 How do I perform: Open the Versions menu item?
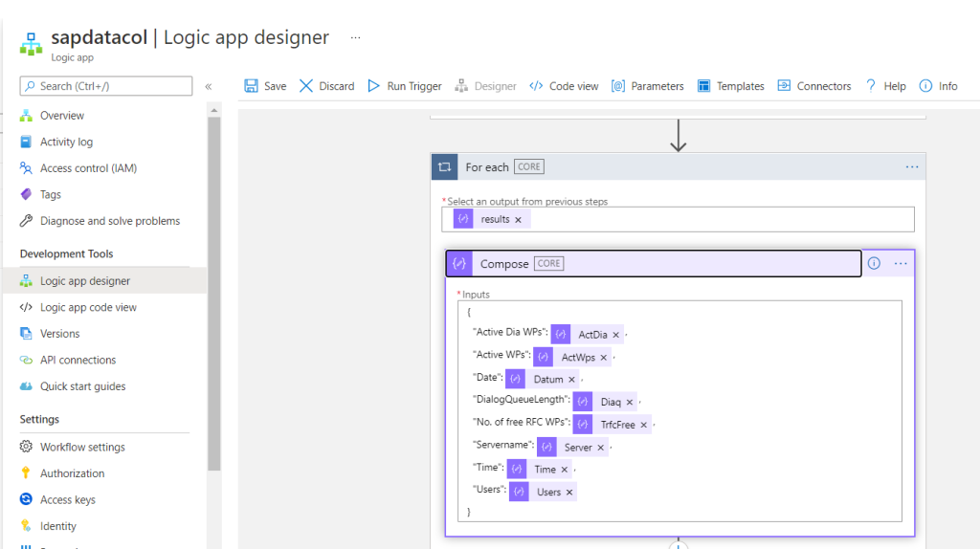(x=60, y=334)
